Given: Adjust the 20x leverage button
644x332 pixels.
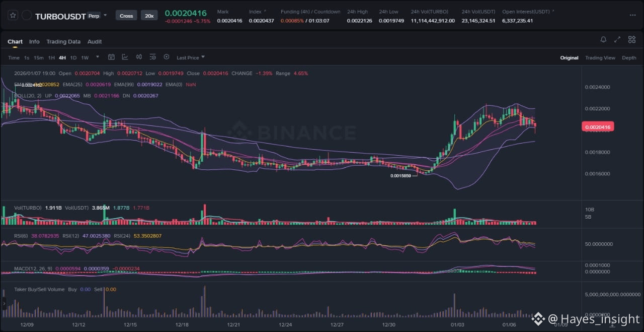Looking at the screenshot, I should (x=149, y=16).
